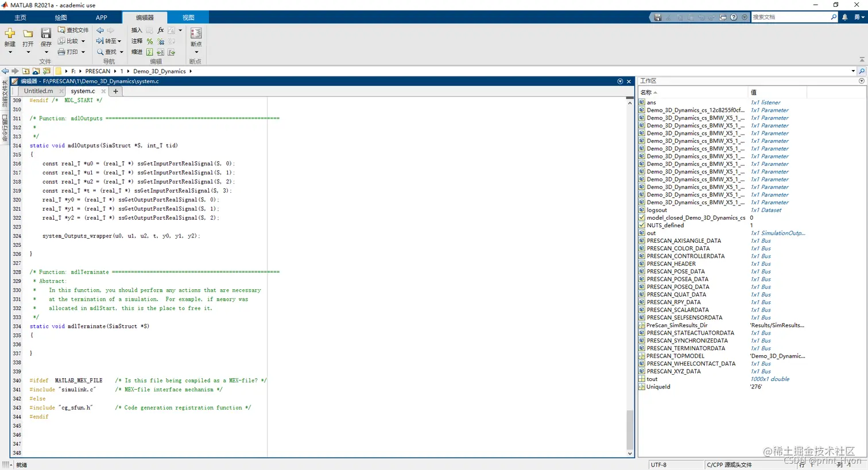Click the switch windows icon in quick access
This screenshot has width=868, height=470.
pos(723,17)
